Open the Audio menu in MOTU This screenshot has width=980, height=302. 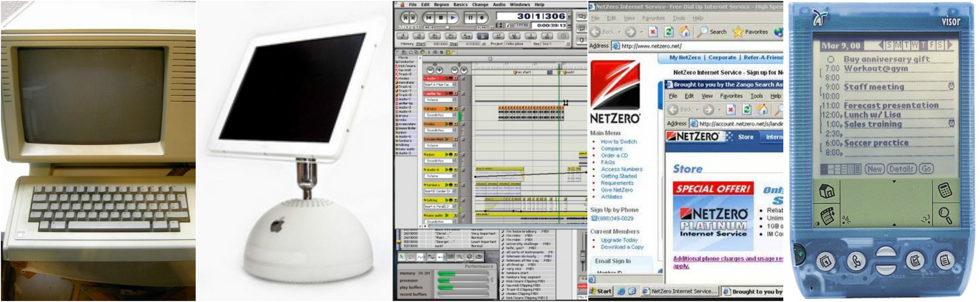click(499, 5)
